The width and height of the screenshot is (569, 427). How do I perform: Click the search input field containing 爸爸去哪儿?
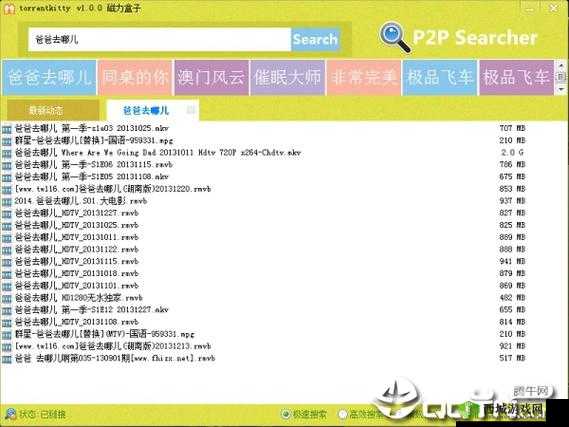tap(159, 39)
